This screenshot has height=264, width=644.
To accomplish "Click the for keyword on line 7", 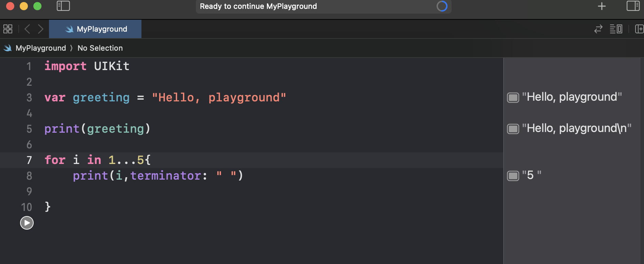I will (x=55, y=160).
